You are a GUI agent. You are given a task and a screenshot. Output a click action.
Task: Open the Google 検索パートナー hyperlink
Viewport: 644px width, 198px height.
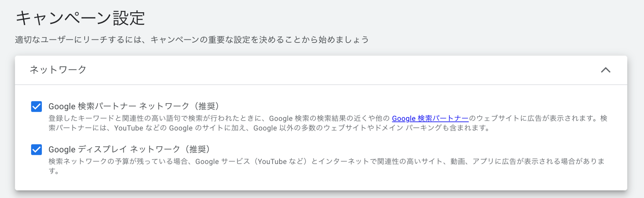pos(430,118)
